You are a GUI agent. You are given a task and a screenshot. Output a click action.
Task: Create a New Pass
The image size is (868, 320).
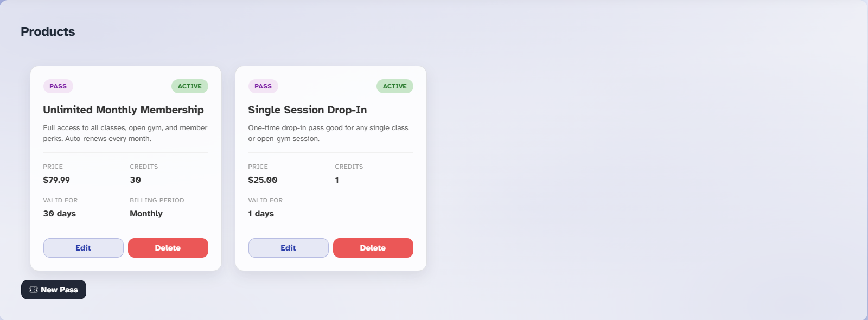53,289
